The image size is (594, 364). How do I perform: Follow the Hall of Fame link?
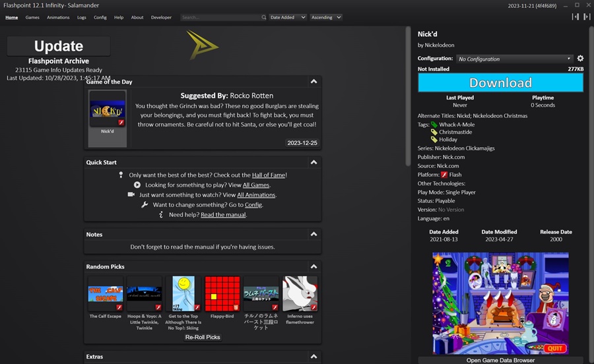[269, 175]
